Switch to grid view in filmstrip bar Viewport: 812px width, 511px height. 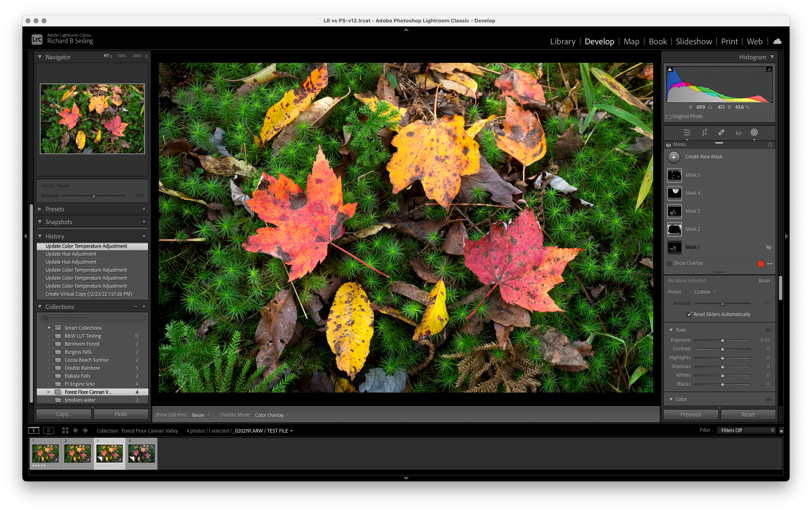(x=65, y=431)
